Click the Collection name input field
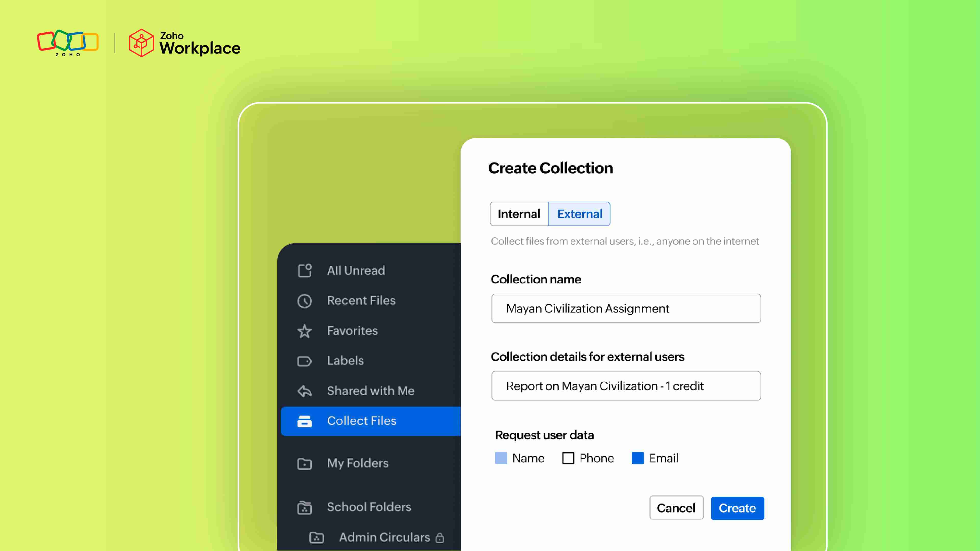Screen dimensions: 980x551 click(x=626, y=308)
